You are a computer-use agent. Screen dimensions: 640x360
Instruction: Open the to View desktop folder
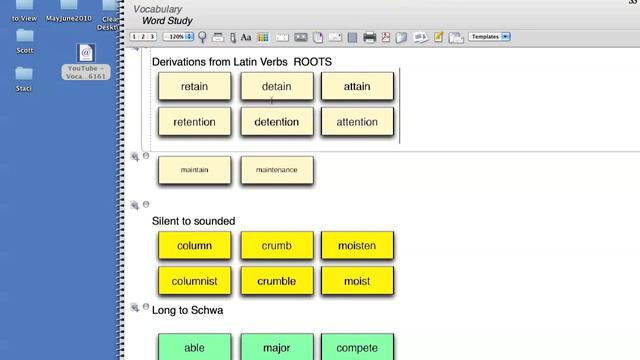tap(24, 11)
